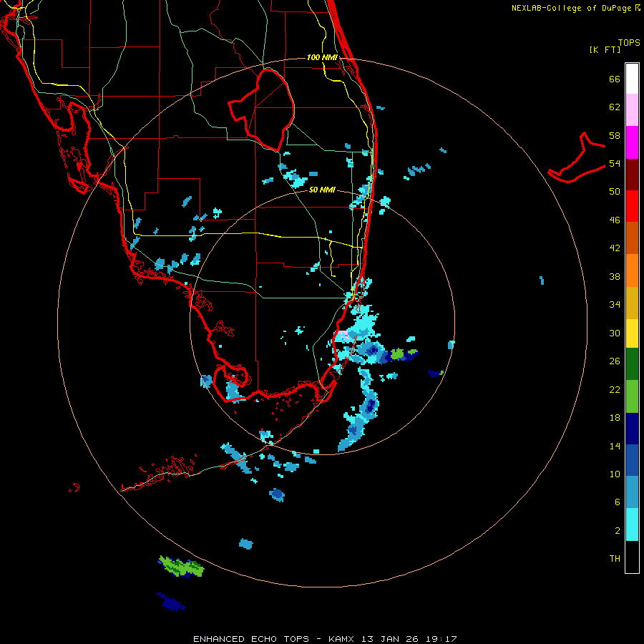The height and width of the screenshot is (644, 644).
Task: Click the yellow 30 kft legend swatch
Action: point(632,333)
